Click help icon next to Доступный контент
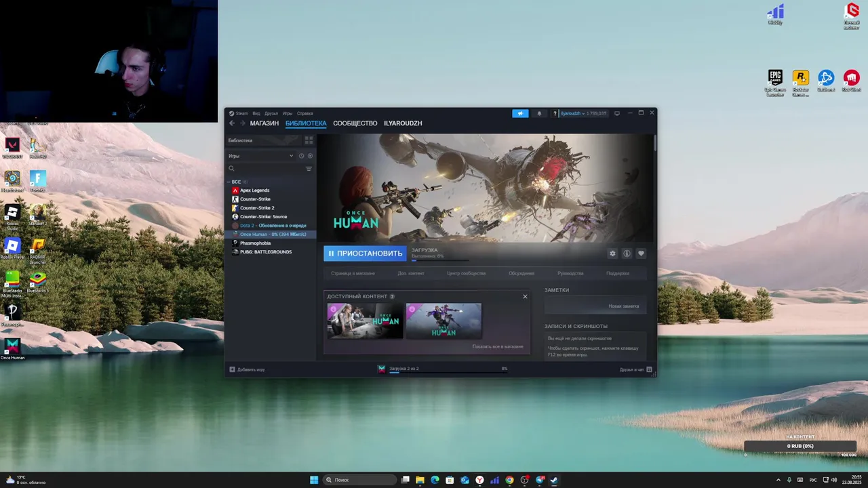Image resolution: width=868 pixels, height=488 pixels. click(x=392, y=296)
